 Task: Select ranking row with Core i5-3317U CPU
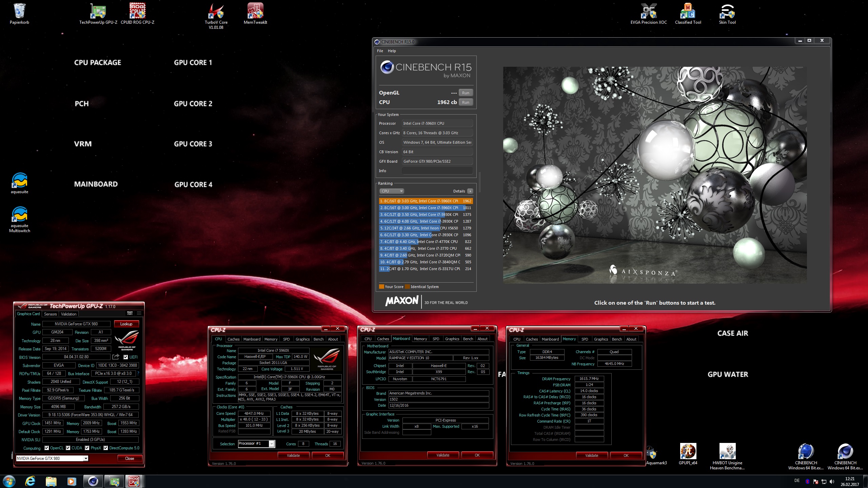425,269
